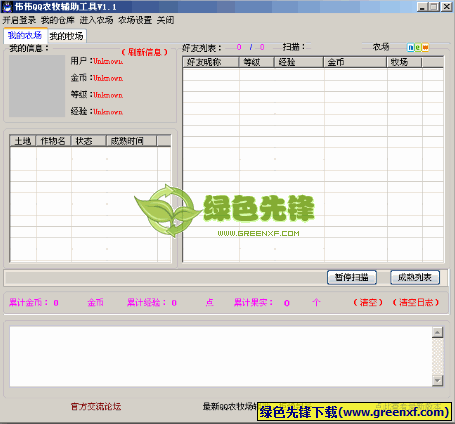The width and height of the screenshot is (455, 424).
Task: Click the 用户 Unknown value
Action: [108, 61]
